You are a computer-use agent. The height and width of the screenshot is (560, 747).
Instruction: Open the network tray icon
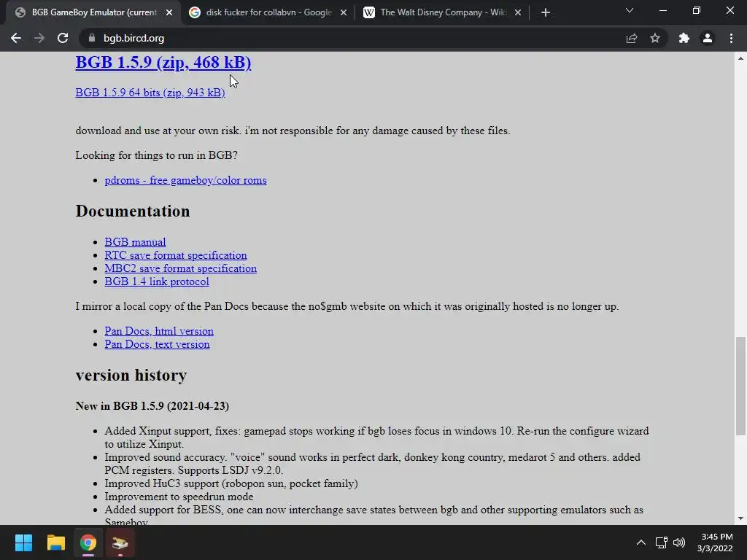(661, 542)
